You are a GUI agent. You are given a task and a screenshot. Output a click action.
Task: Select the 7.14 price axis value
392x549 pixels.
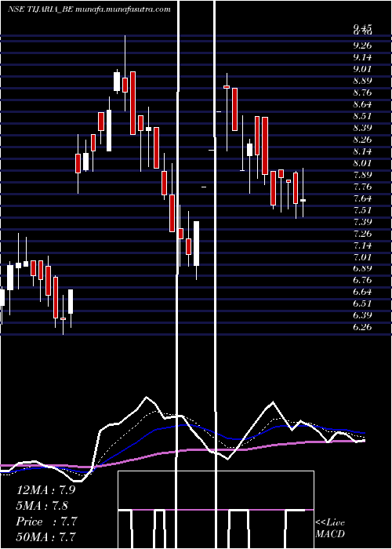click(362, 245)
